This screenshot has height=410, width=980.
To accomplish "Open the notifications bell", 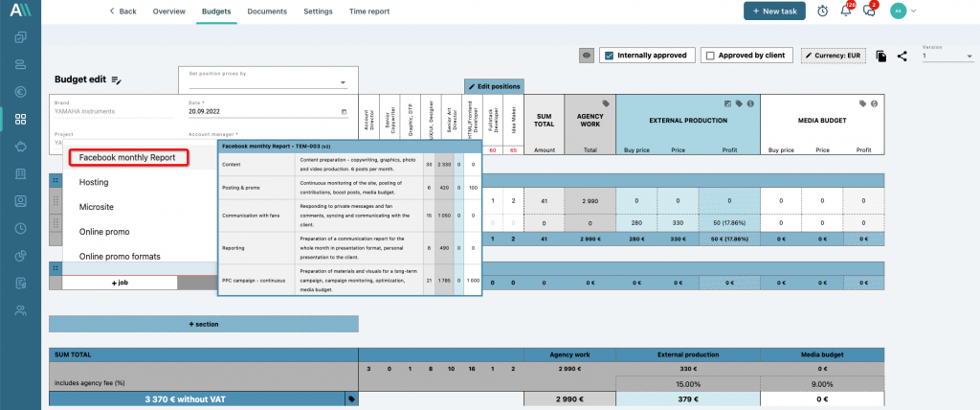I will pyautogui.click(x=846, y=11).
